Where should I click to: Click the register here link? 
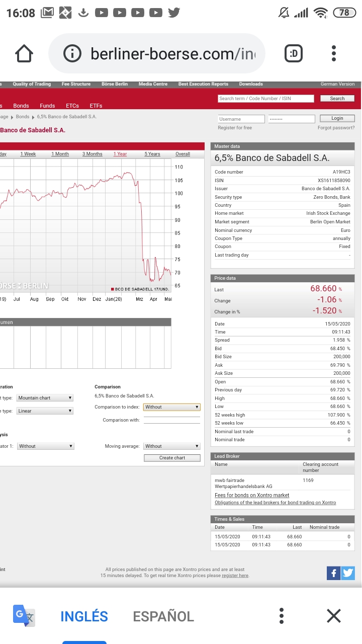[235, 576]
